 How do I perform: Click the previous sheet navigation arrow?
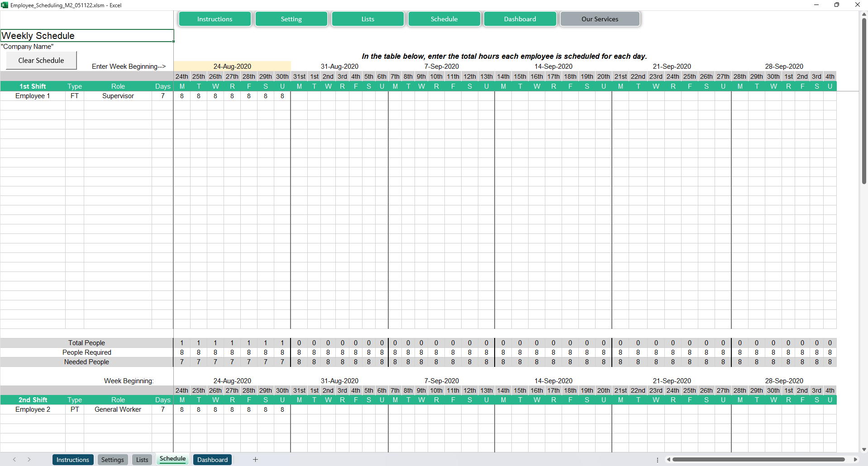[x=14, y=460]
